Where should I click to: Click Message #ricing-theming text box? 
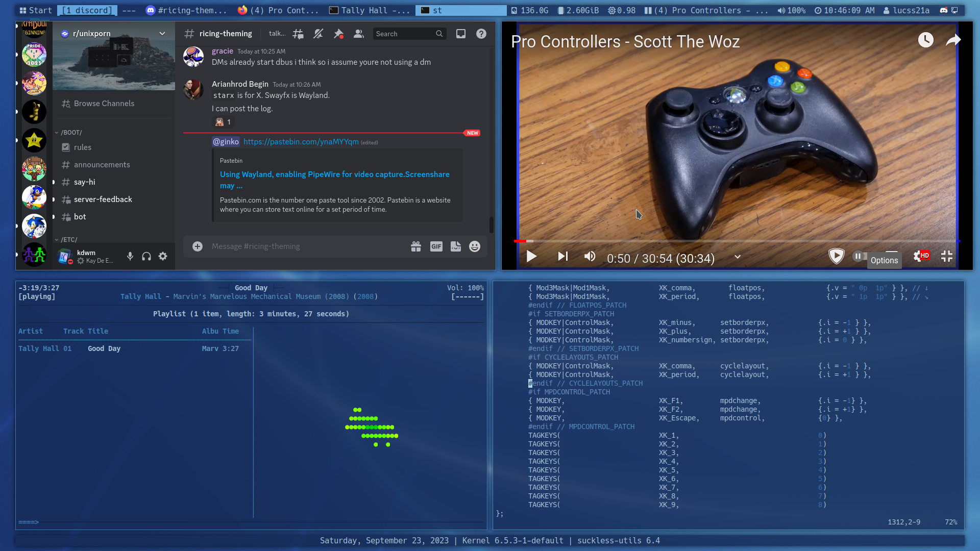click(306, 246)
